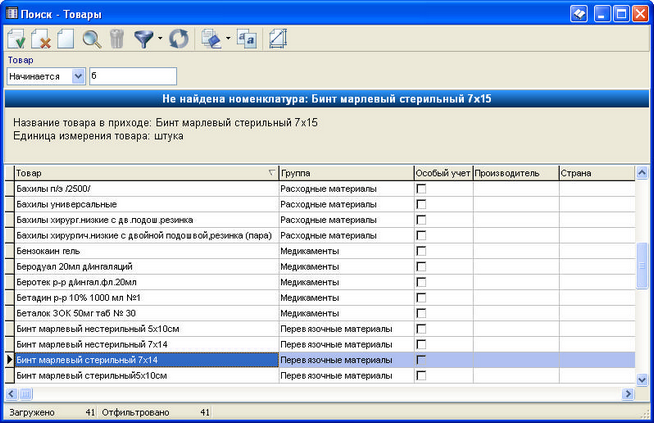
Task: Click the page layout corner icon
Action: tap(278, 39)
